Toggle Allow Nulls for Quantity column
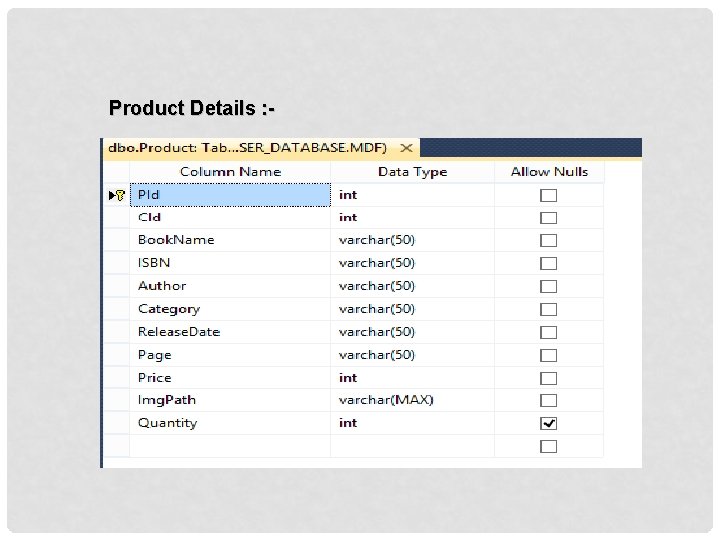The width and height of the screenshot is (720, 540). [x=548, y=423]
